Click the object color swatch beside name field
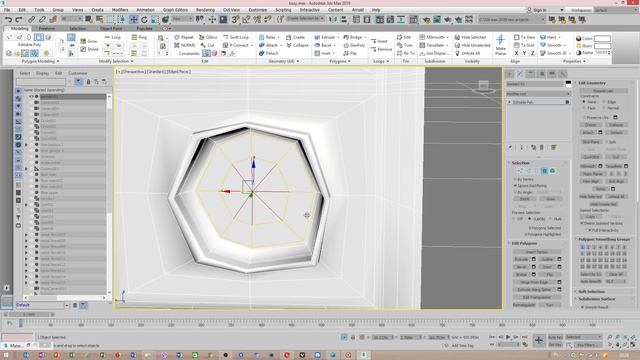640x360 pixels. click(568, 84)
